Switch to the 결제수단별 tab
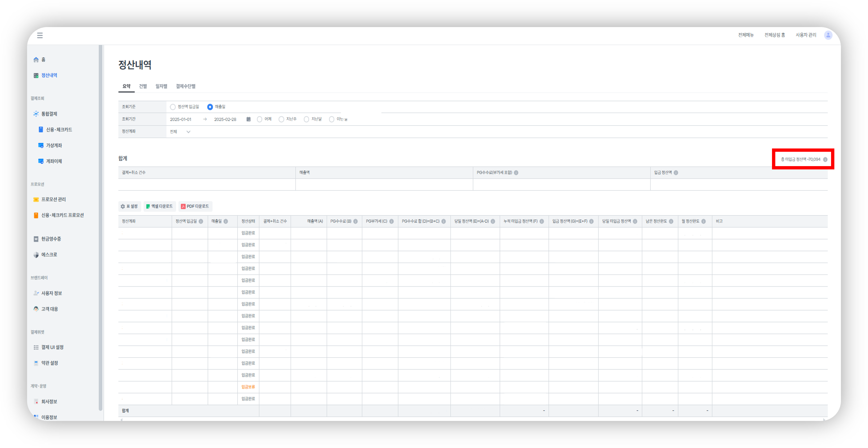Image resolution: width=868 pixels, height=448 pixels. tap(185, 86)
